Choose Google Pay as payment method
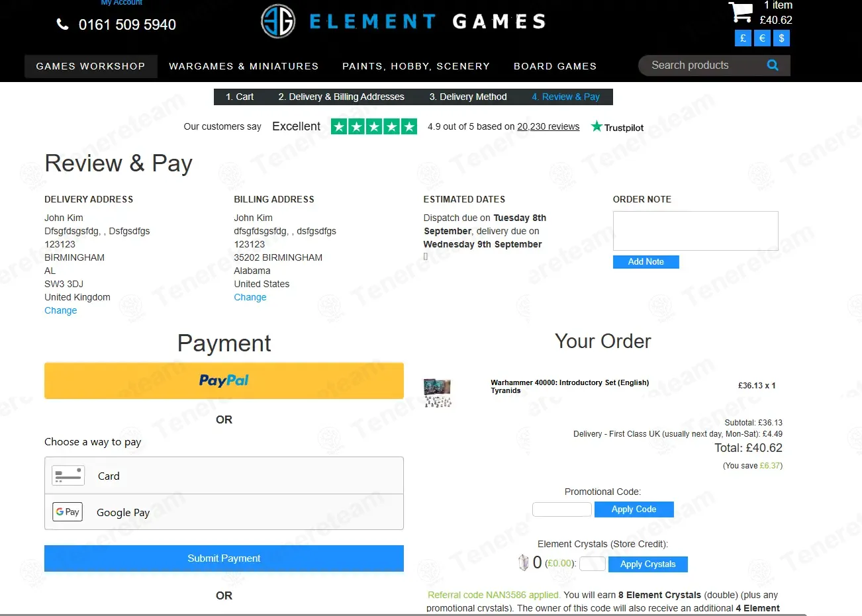The width and height of the screenshot is (862, 616). point(224,512)
